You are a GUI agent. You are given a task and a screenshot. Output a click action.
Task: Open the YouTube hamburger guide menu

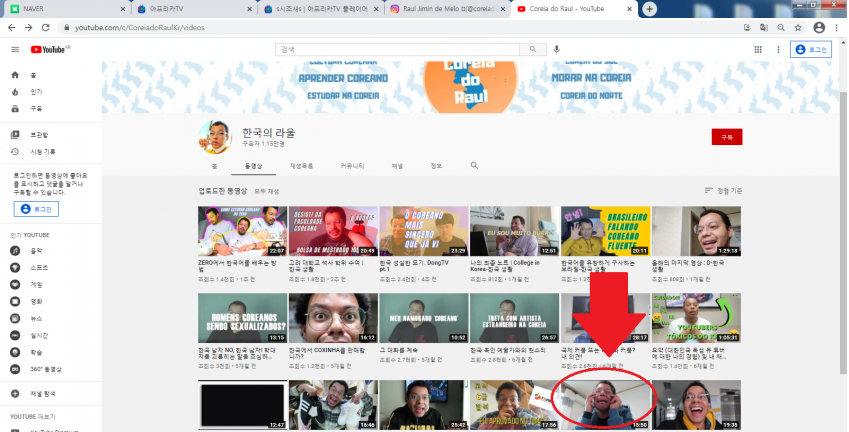point(15,49)
